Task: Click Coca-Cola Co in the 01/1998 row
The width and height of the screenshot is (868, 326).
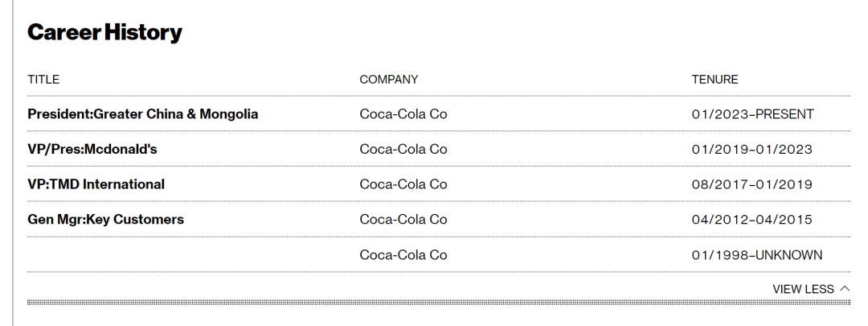Action: pos(403,255)
